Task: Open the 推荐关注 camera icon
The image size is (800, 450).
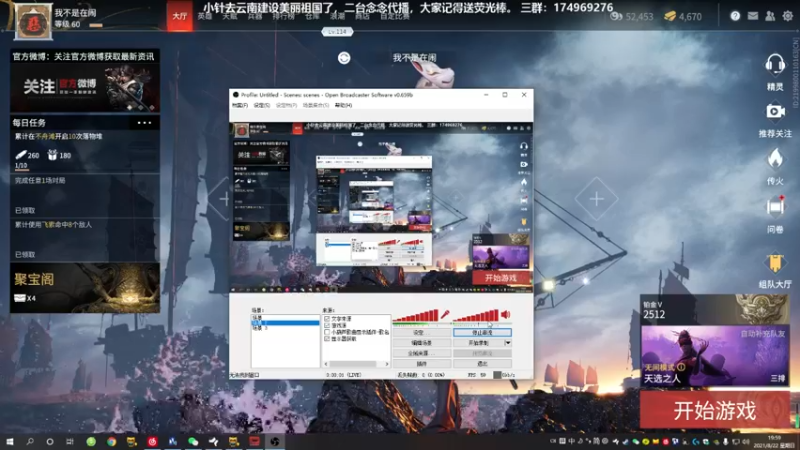Action: point(775,111)
